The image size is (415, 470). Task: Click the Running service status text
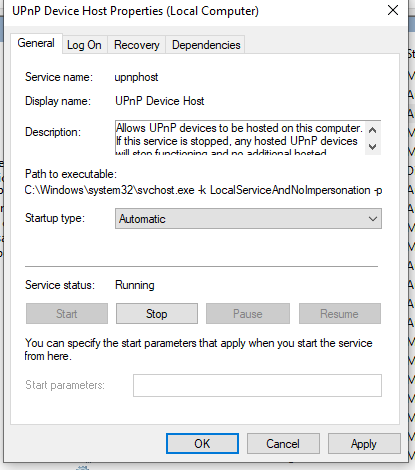coord(135,285)
